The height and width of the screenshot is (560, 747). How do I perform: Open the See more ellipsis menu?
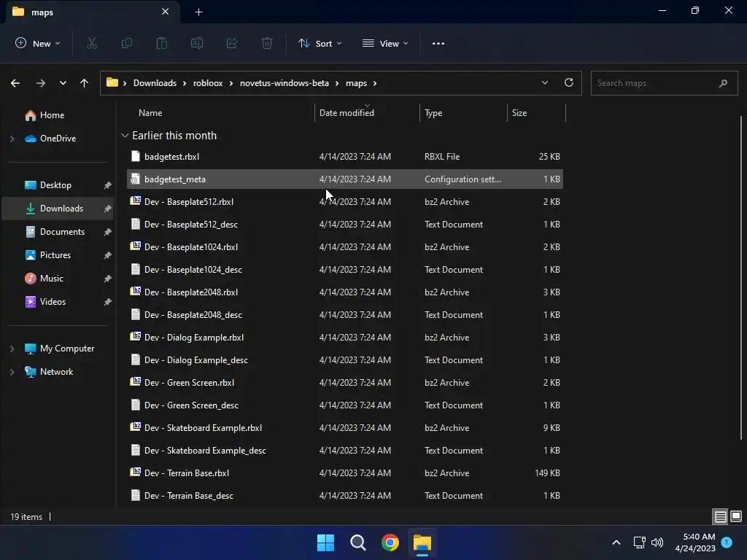[438, 43]
